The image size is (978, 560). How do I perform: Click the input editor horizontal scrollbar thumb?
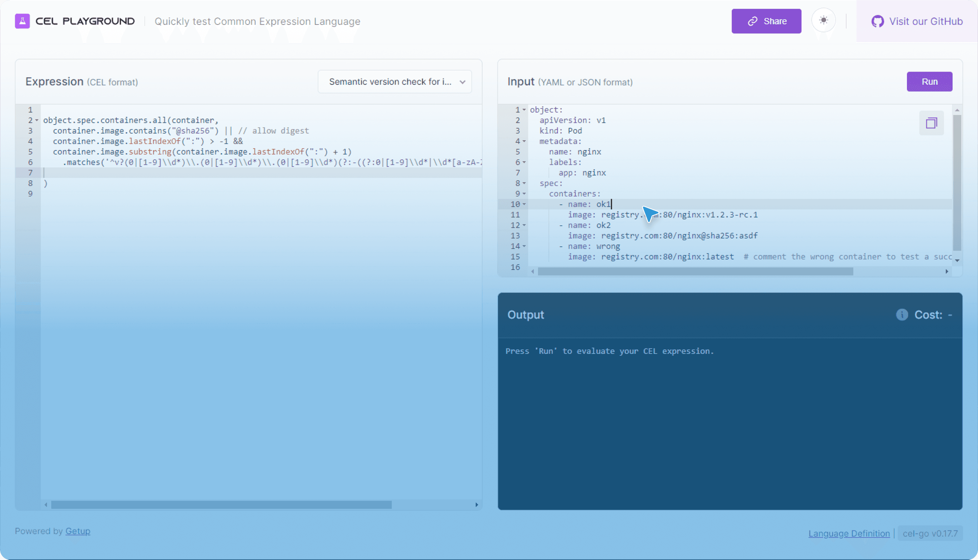(695, 272)
